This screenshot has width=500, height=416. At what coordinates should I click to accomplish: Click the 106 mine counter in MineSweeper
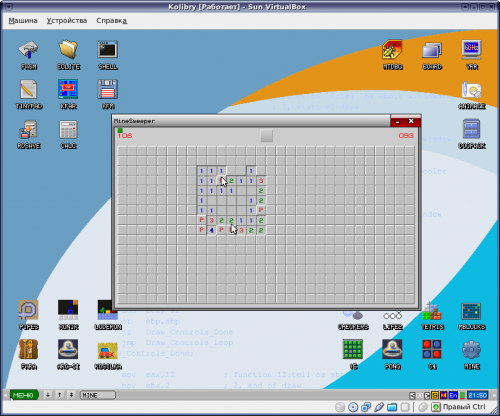(x=125, y=135)
